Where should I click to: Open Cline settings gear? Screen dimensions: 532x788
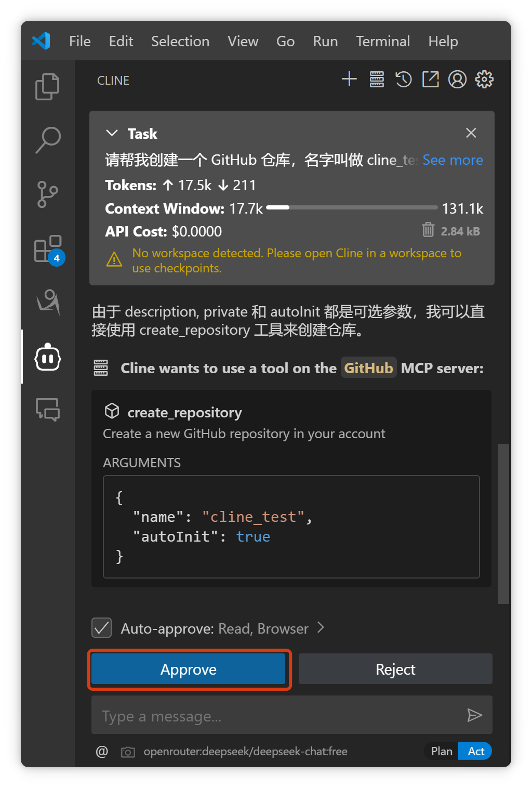click(484, 80)
